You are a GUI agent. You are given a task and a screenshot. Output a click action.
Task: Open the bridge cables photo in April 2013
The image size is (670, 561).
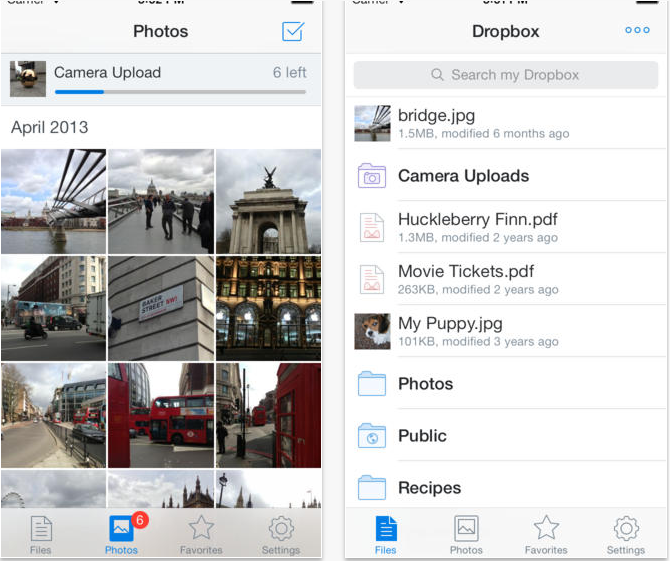tap(53, 201)
